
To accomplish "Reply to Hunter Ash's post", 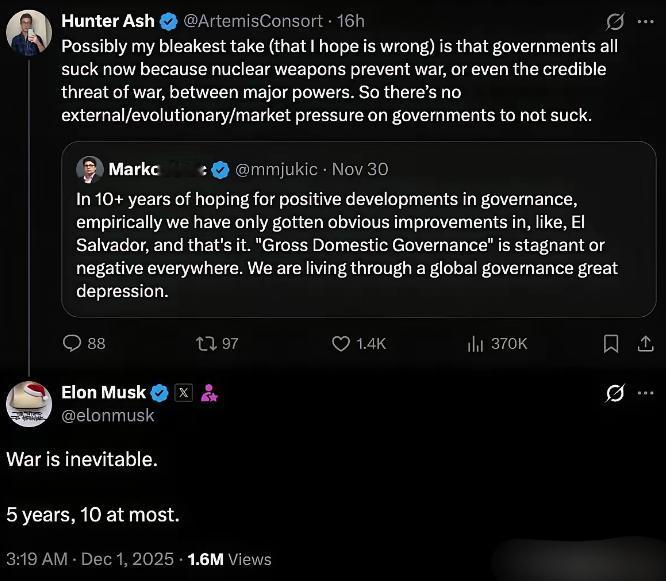I will pyautogui.click(x=72, y=343).
